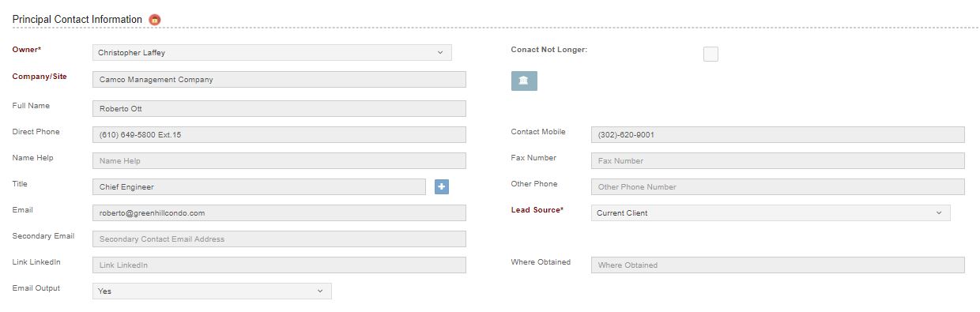The width and height of the screenshot is (980, 312).
Task: Click the blue plus icon next to Title
Action: click(x=442, y=186)
